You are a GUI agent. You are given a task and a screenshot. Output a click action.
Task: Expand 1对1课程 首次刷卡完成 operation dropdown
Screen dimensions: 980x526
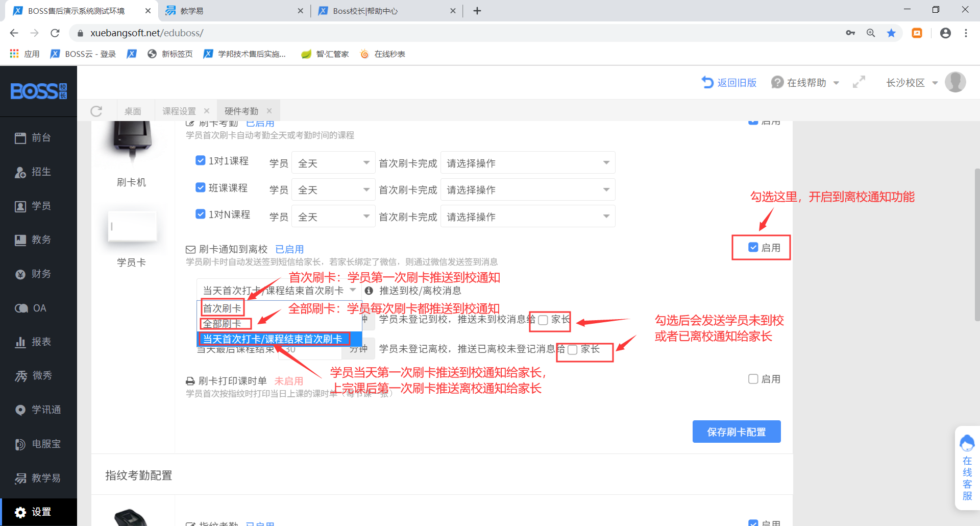[x=527, y=163]
